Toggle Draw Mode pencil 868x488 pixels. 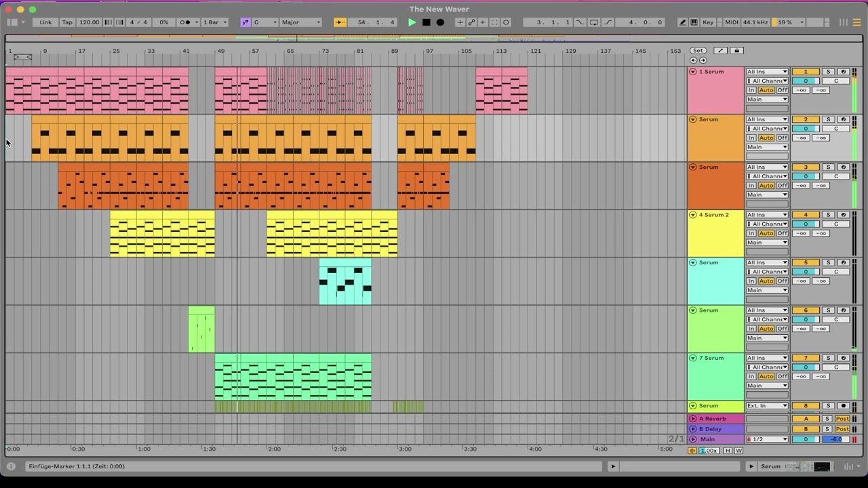683,22
